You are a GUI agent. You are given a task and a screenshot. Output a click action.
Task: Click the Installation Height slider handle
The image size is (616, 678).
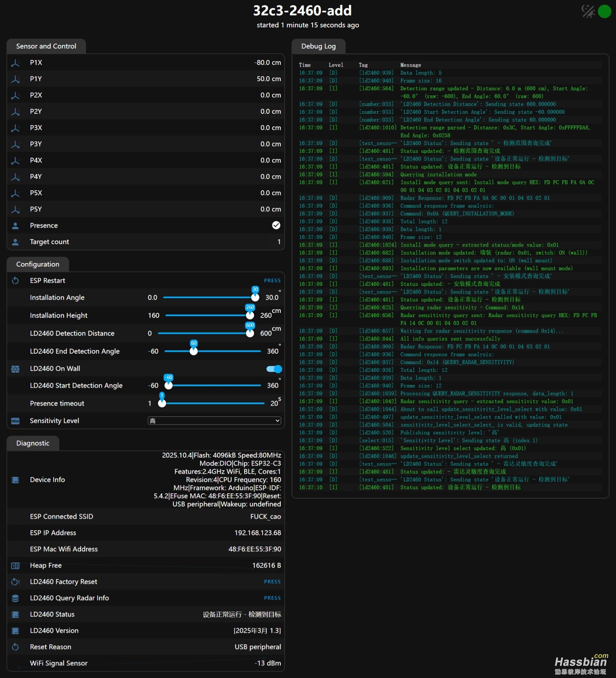click(250, 315)
